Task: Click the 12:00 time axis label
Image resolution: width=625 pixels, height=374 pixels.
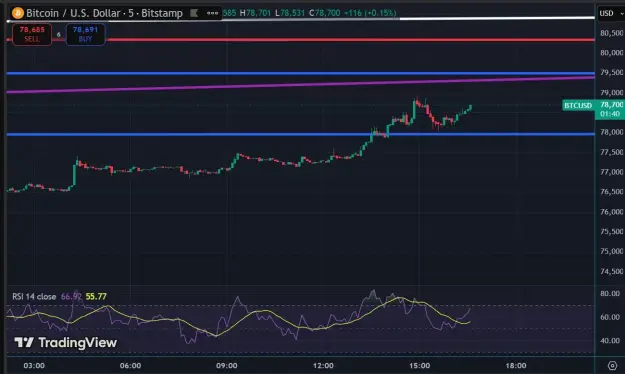Action: coord(323,366)
